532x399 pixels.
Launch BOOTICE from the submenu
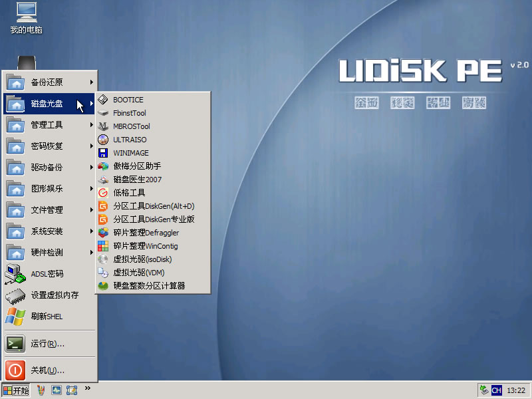coord(153,100)
